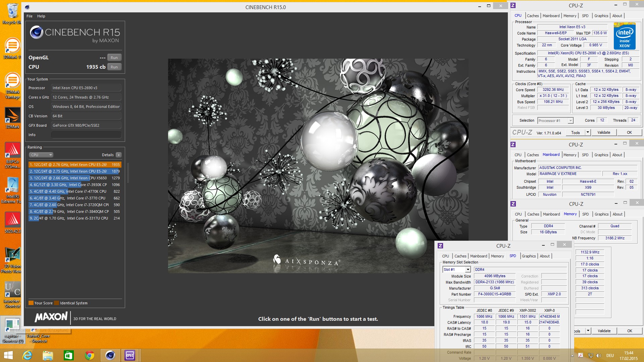Image resolution: width=644 pixels, height=362 pixels.
Task: Open About tab in the SPD CPU-Z window
Action: coord(545,256)
